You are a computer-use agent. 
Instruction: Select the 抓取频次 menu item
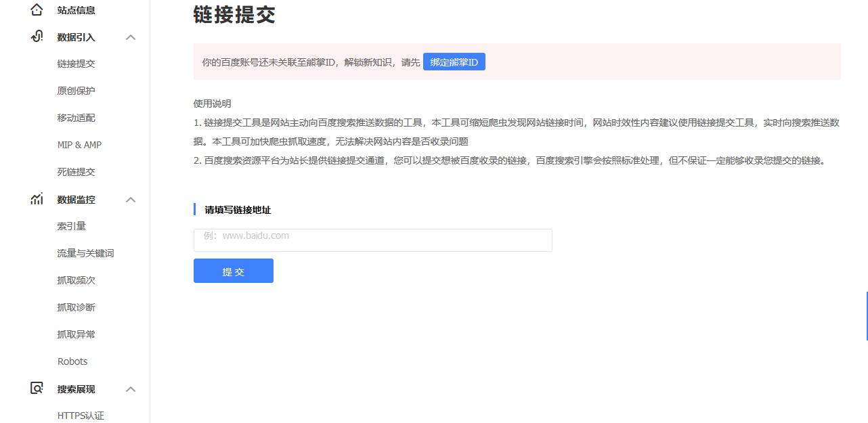coord(76,280)
